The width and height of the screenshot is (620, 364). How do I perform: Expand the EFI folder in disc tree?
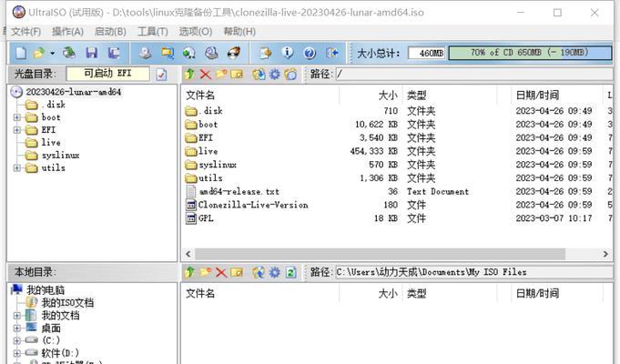[x=17, y=130]
